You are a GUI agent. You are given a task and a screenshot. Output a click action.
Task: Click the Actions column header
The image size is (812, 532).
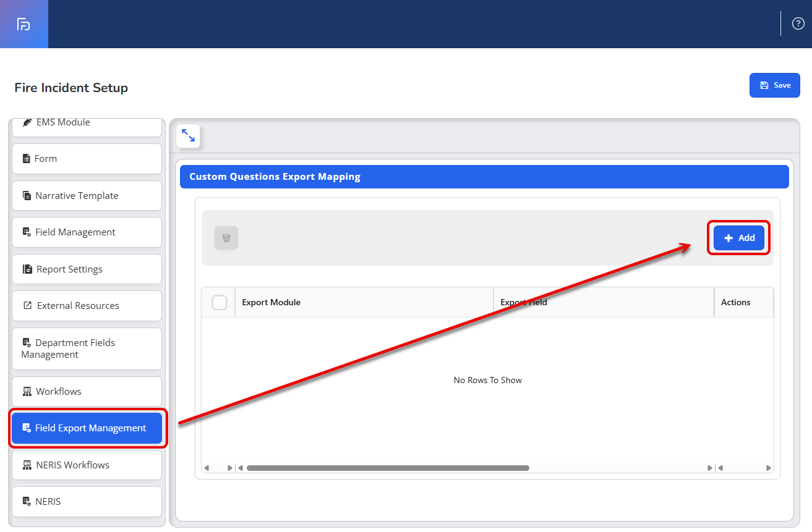(x=744, y=302)
